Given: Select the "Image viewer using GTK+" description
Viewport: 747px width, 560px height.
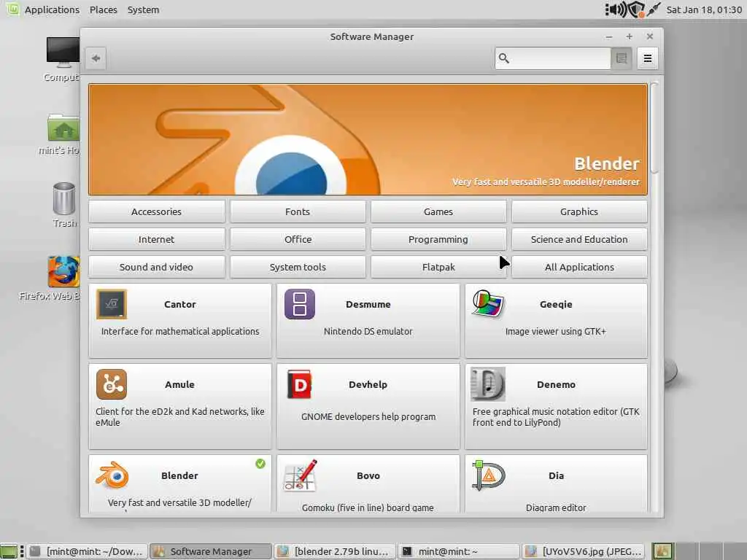Looking at the screenshot, I should point(555,331).
